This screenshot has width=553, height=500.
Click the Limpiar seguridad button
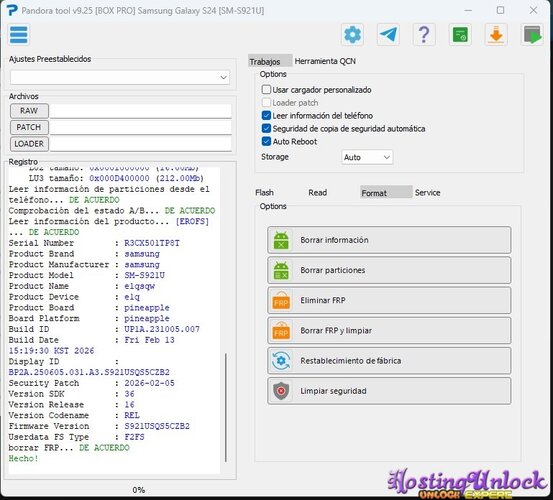click(x=389, y=391)
